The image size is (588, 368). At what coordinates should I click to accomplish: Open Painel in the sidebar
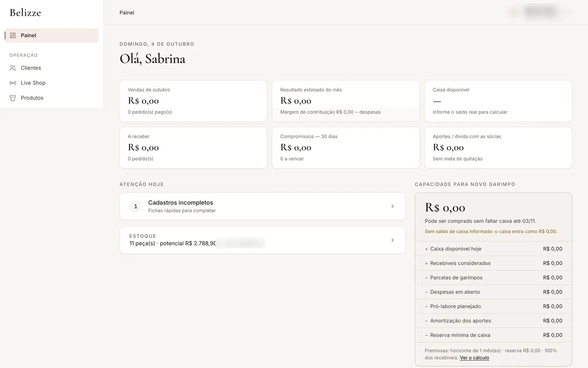[x=52, y=35]
